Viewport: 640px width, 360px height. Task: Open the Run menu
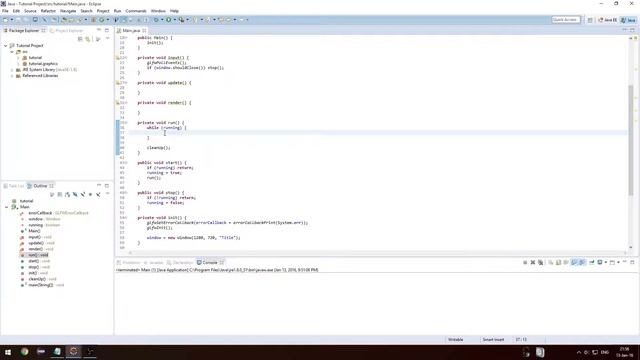pos(118,11)
